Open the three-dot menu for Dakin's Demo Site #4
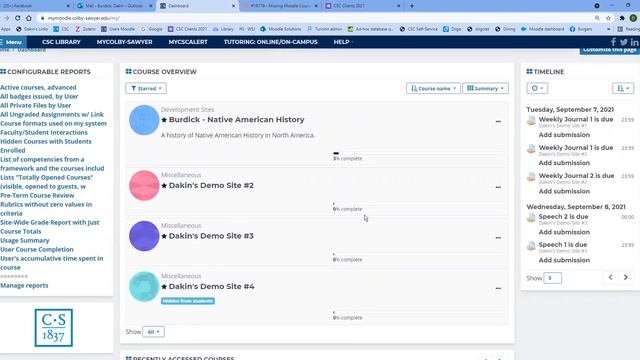Image resolution: width=640 pixels, height=360 pixels. click(x=498, y=288)
